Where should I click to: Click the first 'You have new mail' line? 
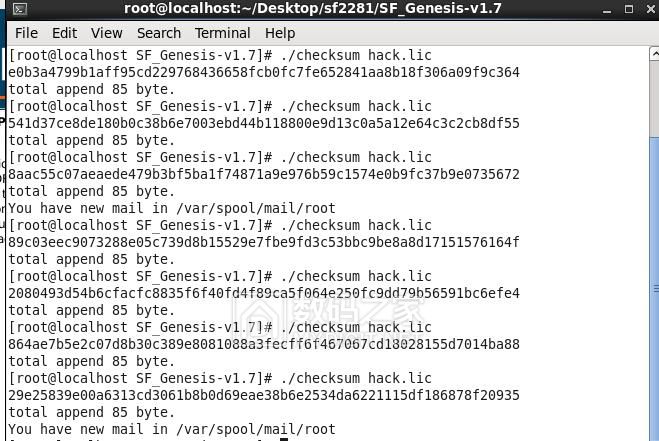coord(172,209)
